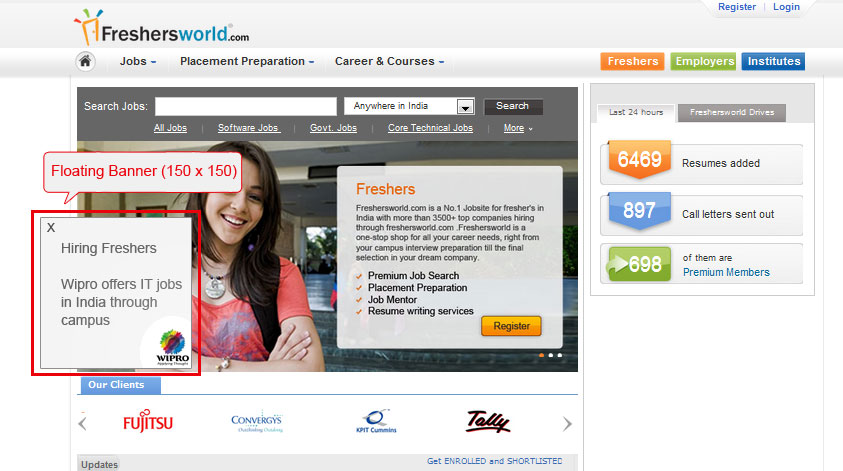Click the 897 call letters badge
843x471 pixels.
(x=639, y=210)
